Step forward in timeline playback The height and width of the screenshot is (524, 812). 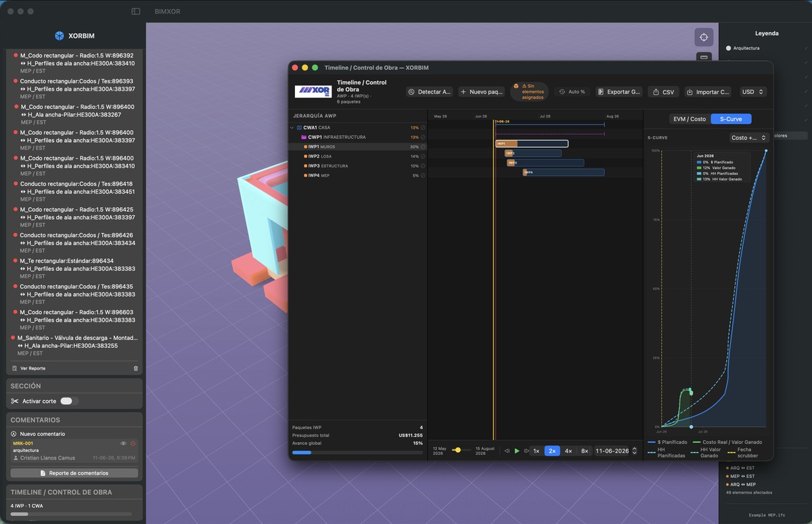coord(526,451)
